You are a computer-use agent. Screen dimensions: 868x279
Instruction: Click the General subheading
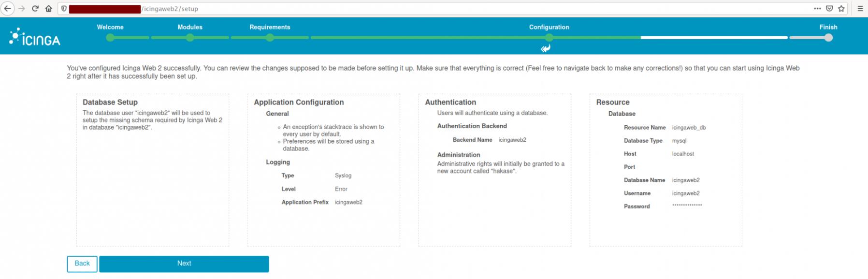tap(277, 114)
